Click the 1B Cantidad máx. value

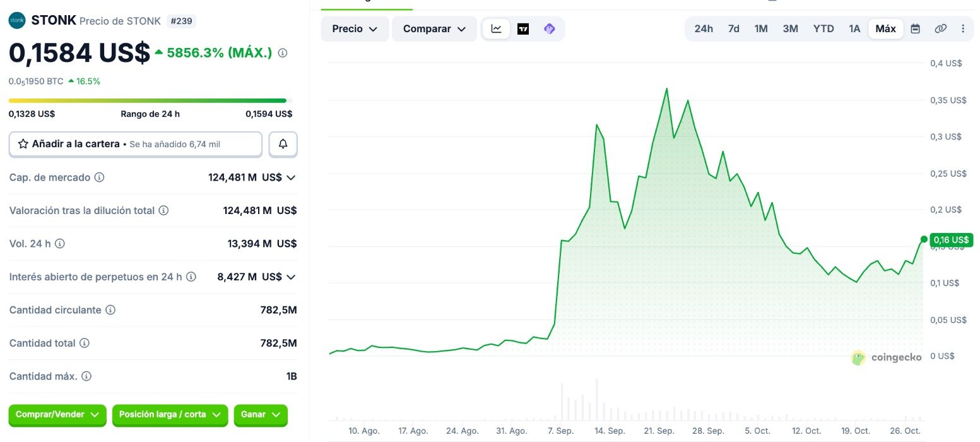(292, 376)
